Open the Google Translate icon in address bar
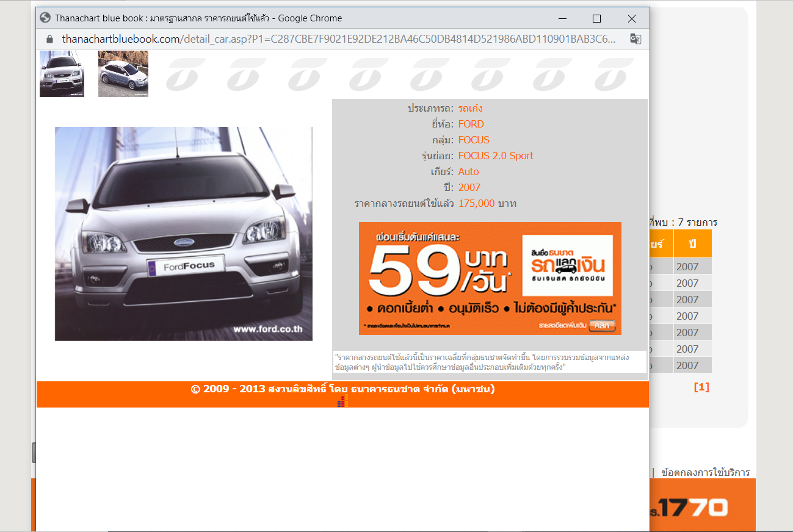The image size is (793, 532). [x=635, y=39]
